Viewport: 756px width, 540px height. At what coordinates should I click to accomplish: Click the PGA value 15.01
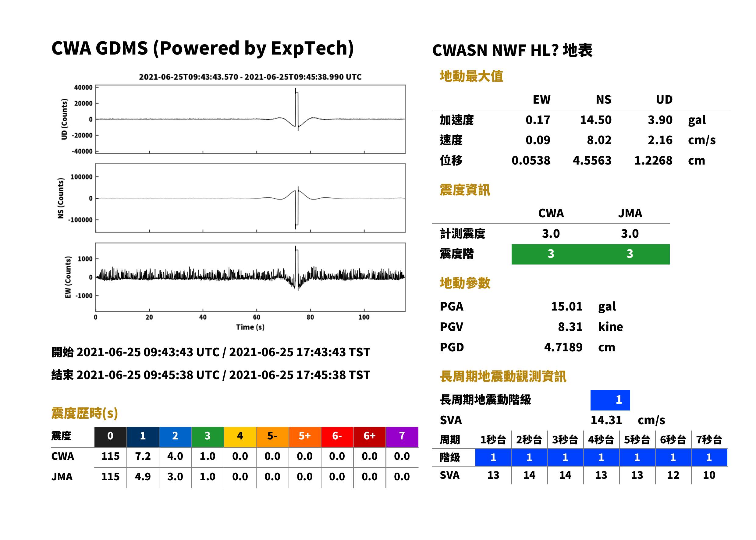tap(566, 306)
